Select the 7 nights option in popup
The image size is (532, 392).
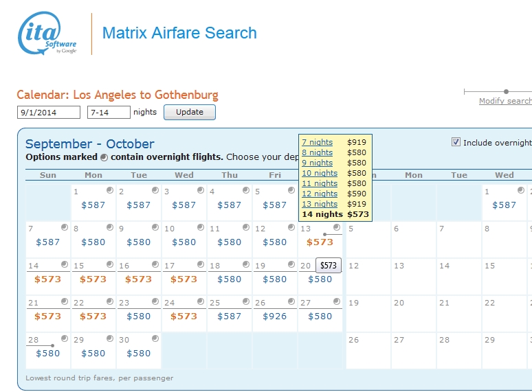tap(317, 142)
